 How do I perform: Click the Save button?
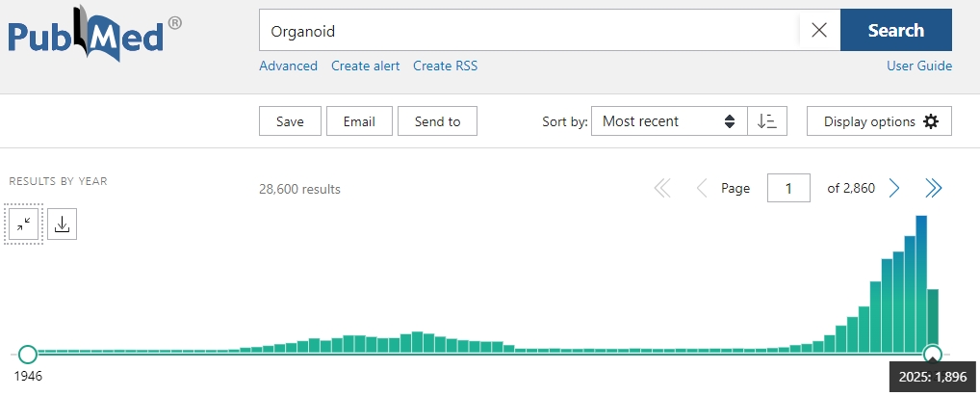tap(290, 121)
